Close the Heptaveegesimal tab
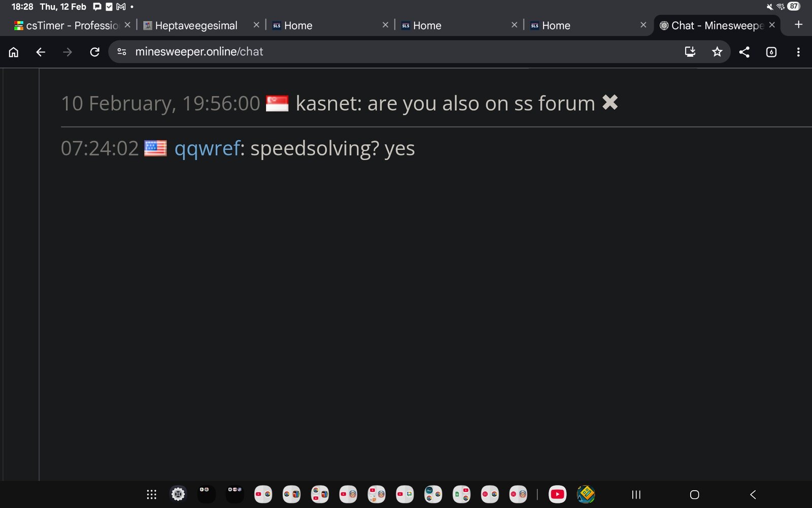 click(256, 25)
